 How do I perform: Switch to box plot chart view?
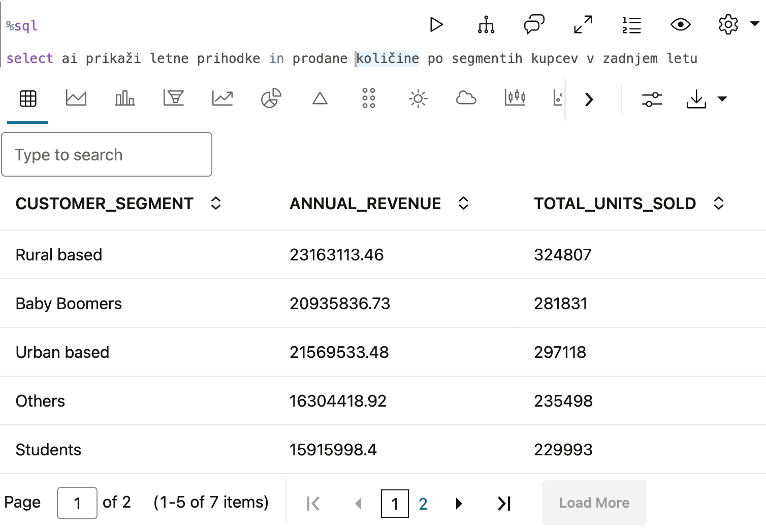[x=515, y=97]
